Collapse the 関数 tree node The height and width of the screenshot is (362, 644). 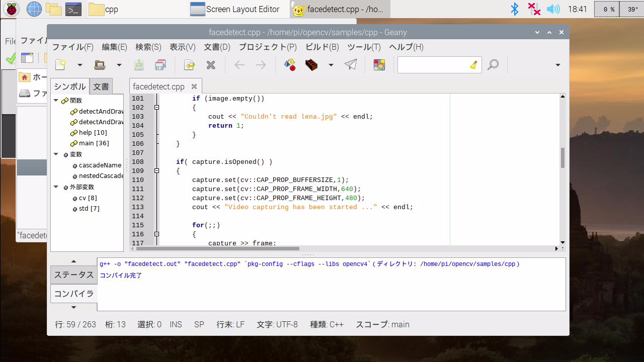pyautogui.click(x=56, y=101)
